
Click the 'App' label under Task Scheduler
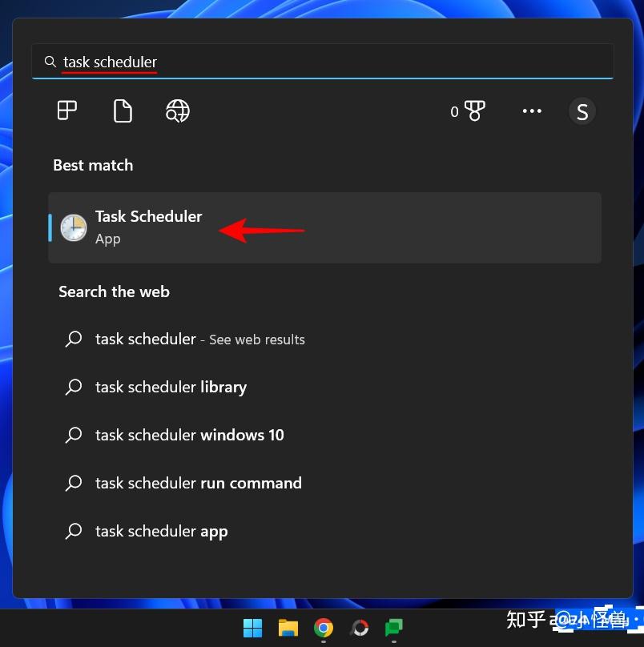[108, 239]
